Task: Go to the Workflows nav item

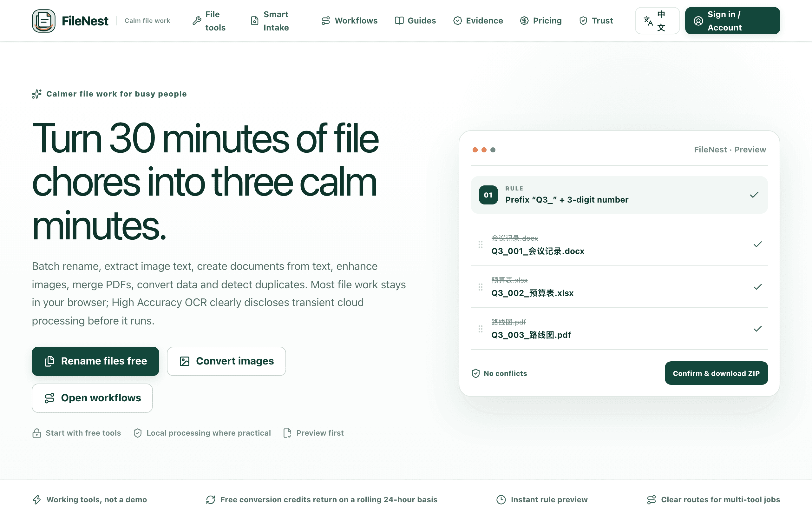Action: coord(349,21)
